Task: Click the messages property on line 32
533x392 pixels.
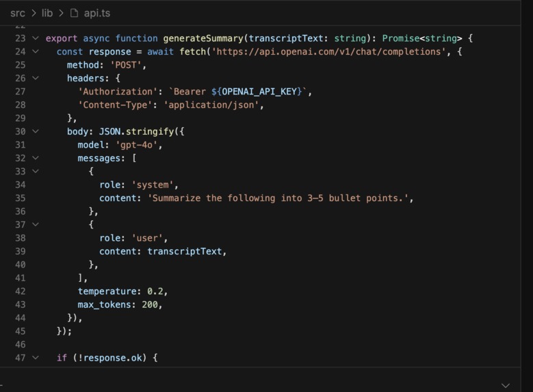Action: (99, 158)
